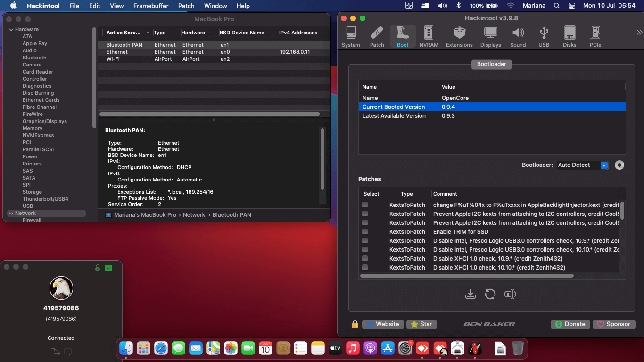The width and height of the screenshot is (644, 362).
Task: Click the lock icon in Hackintool
Action: pyautogui.click(x=355, y=324)
